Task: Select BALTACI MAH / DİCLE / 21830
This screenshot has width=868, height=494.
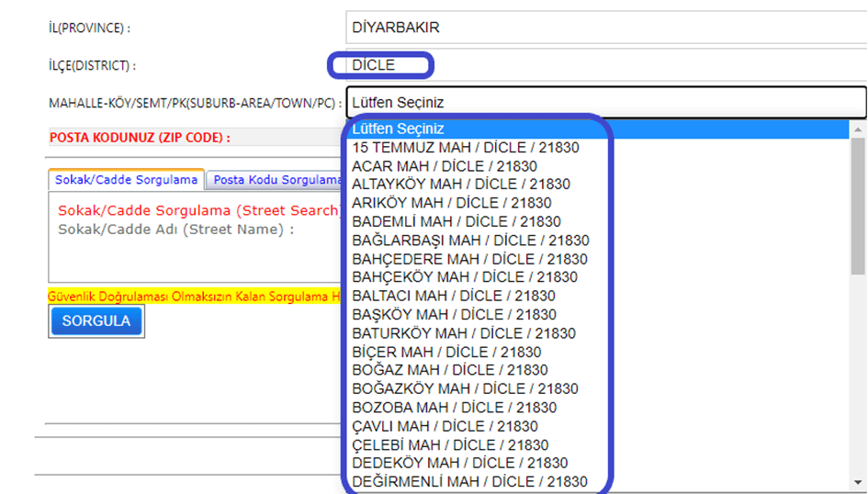Action: [x=454, y=296]
